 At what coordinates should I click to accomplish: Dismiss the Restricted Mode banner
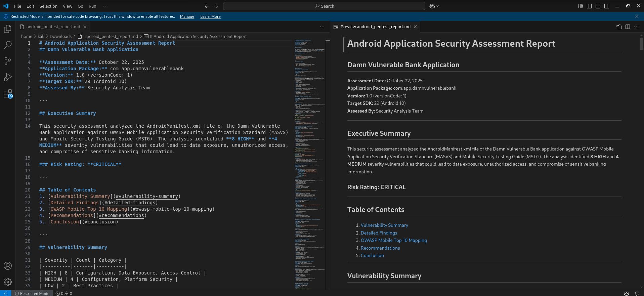pos(637,16)
